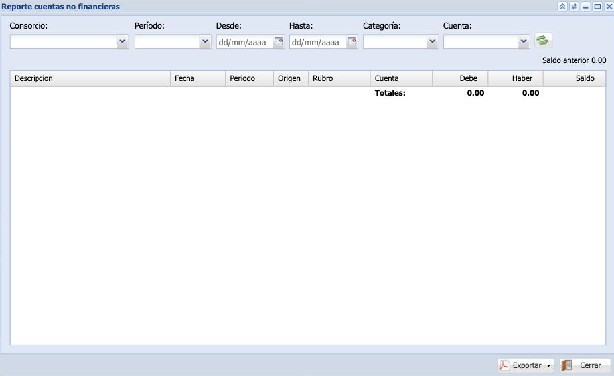This screenshot has height=376, width=614.
Task: Sort by the Origen column header
Action: (x=291, y=78)
